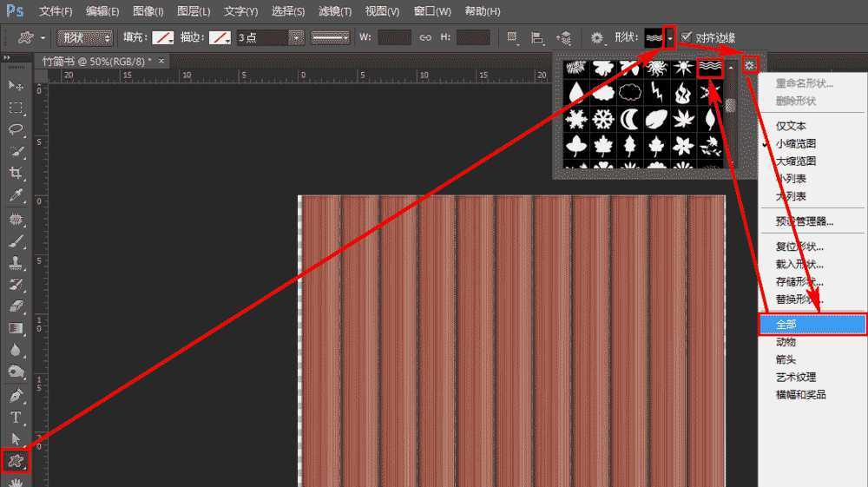Choose 大缩览图 view option
868x487 pixels.
[796, 161]
